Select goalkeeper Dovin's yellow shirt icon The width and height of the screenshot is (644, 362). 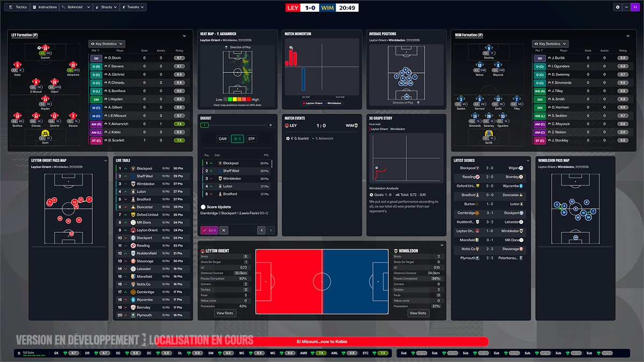[46, 134]
